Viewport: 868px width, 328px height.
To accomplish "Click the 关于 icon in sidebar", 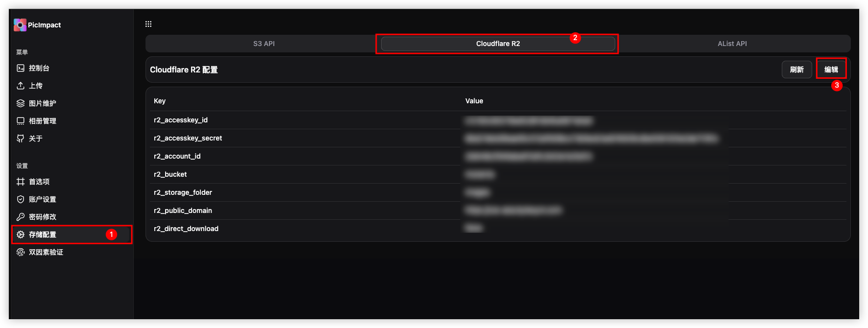I will pyautogui.click(x=21, y=139).
